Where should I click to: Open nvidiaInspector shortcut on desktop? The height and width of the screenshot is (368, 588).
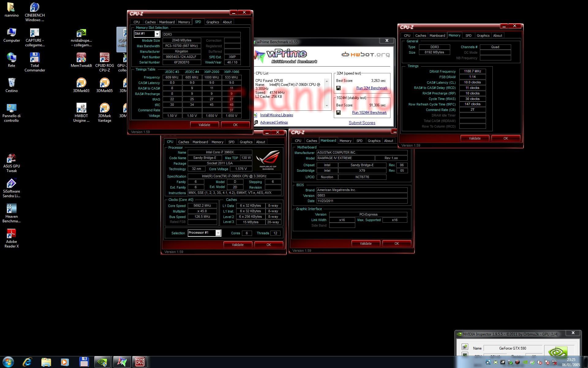[x=81, y=37]
